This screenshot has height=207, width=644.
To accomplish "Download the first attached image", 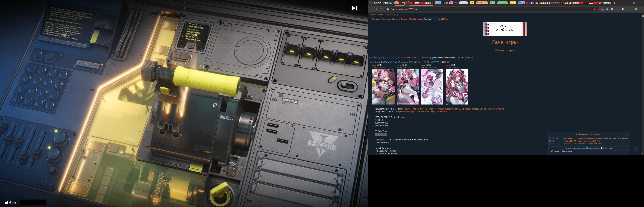I will (381, 65).
